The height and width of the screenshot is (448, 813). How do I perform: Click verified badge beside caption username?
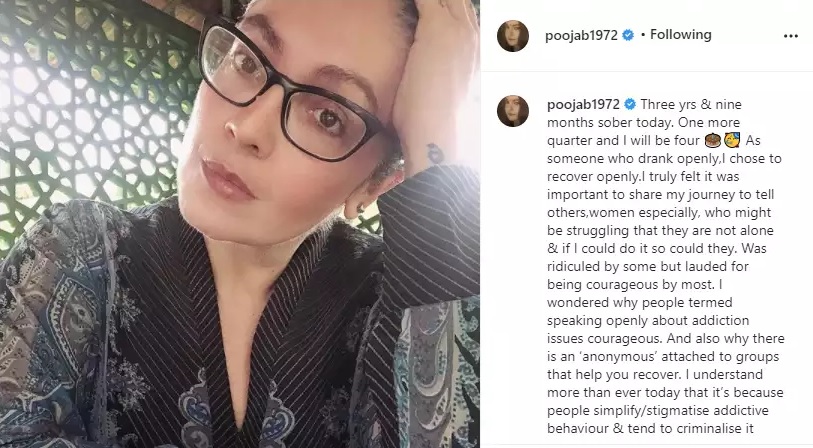click(x=630, y=104)
